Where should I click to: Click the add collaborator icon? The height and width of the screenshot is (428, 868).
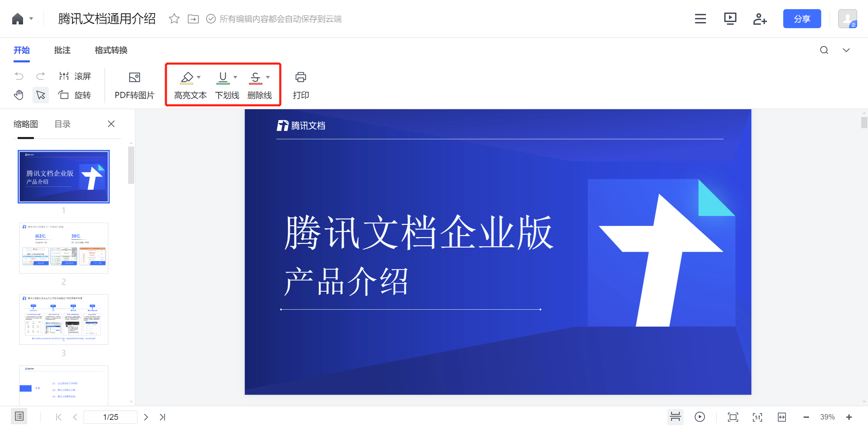tap(759, 19)
